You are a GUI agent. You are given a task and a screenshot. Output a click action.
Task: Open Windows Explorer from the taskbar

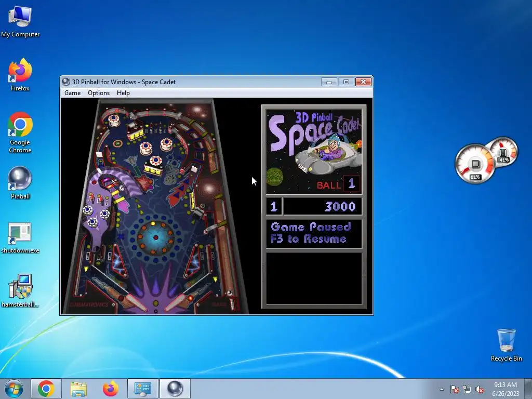[x=78, y=389]
